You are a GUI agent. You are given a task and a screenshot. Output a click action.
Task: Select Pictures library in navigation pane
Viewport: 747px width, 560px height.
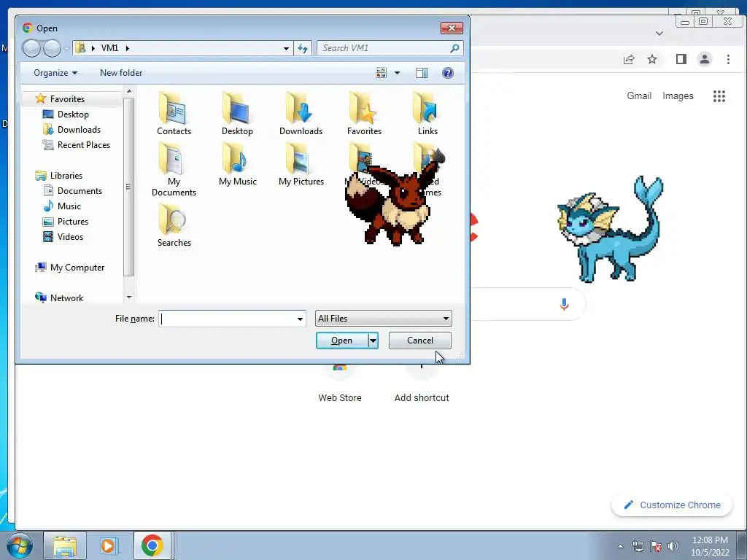tap(66, 221)
